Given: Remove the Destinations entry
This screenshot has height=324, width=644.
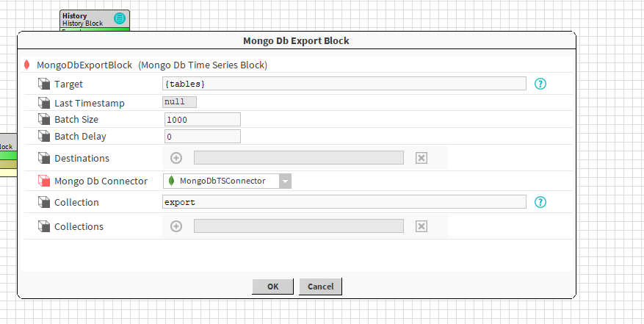Looking at the screenshot, I should pyautogui.click(x=422, y=158).
